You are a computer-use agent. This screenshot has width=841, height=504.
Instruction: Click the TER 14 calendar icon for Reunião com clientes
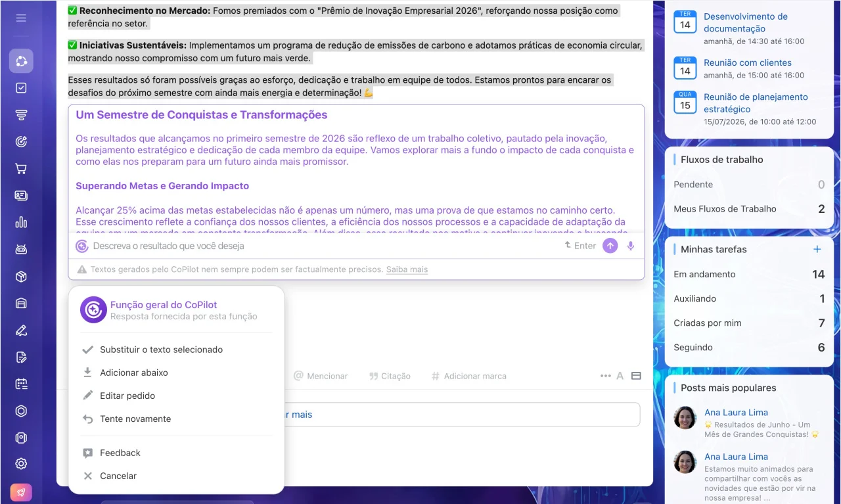click(685, 68)
